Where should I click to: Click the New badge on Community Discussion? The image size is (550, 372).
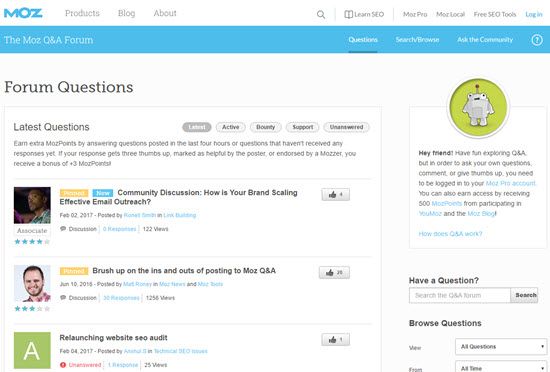click(103, 193)
